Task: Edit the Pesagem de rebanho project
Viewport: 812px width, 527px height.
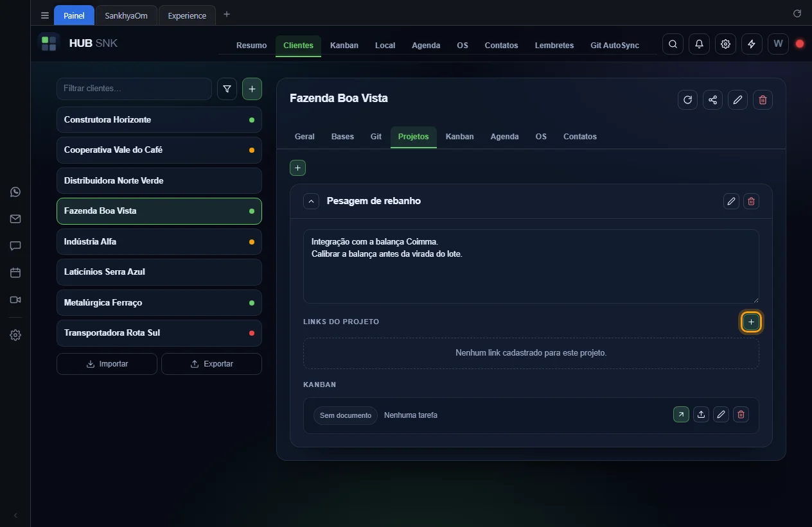Action: point(731,202)
